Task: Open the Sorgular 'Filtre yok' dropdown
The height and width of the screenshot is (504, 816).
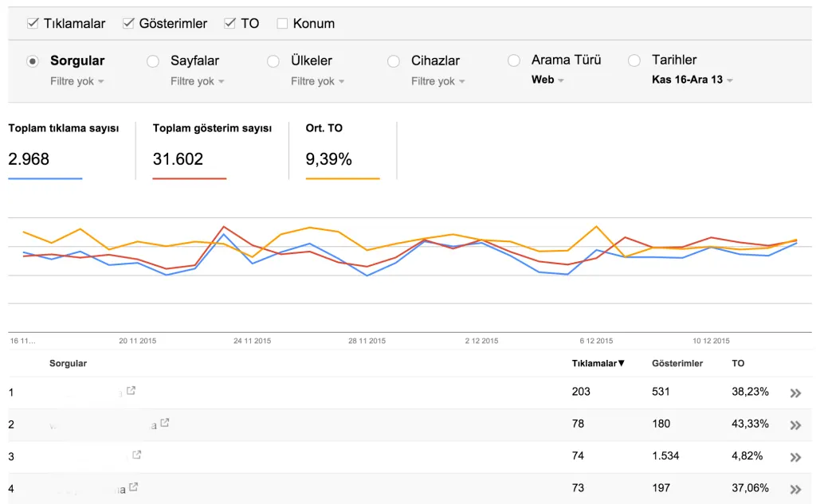Action: (77, 81)
